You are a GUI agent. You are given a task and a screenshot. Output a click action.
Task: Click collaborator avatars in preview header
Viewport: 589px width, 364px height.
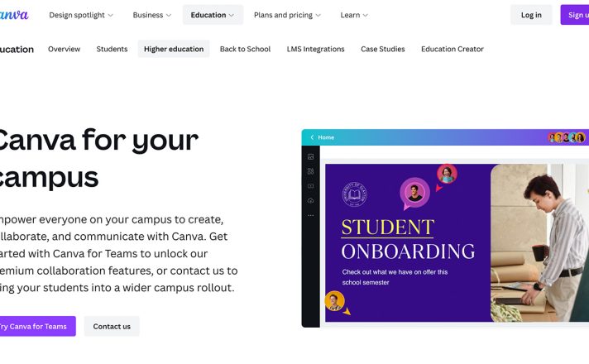pyautogui.click(x=567, y=137)
